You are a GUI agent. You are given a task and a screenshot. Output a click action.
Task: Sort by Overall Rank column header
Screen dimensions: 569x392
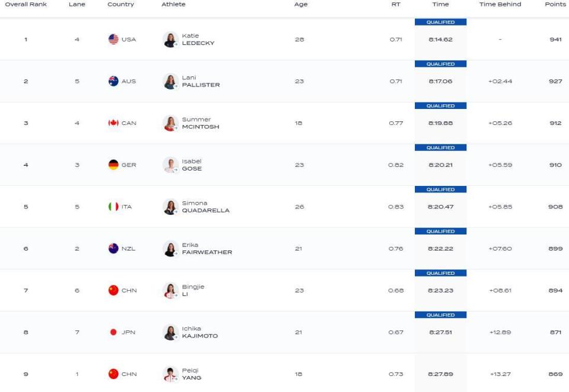[x=25, y=4]
